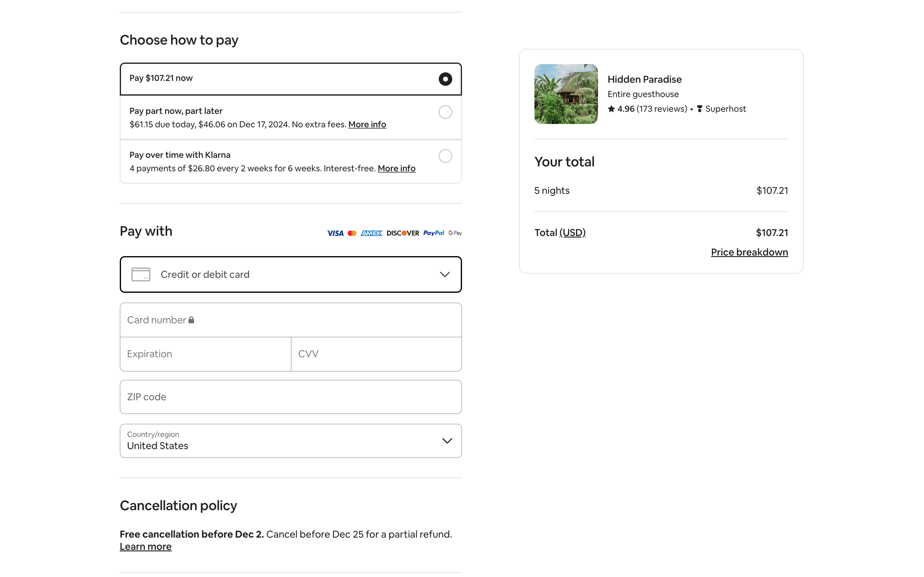924x577 pixels.
Task: Click the USD currency link
Action: pos(572,233)
